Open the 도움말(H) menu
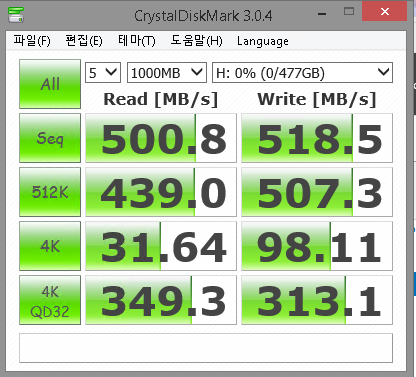Screen dimensions: 416x377 coord(196,41)
